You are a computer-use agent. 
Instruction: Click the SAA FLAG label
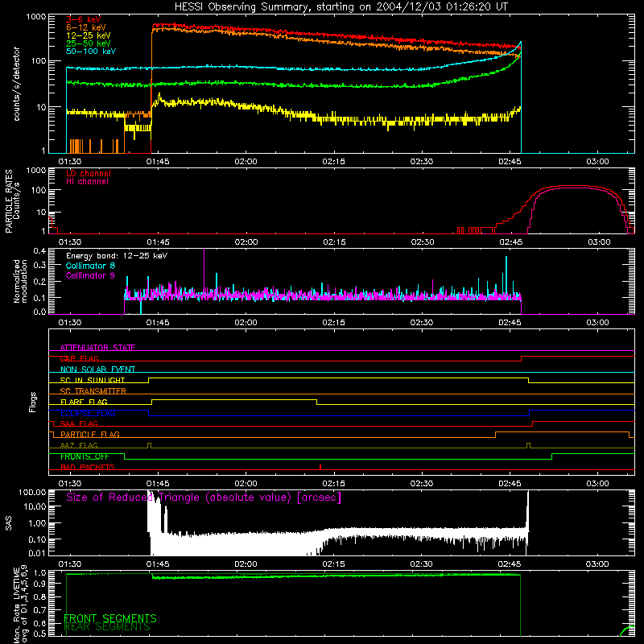[x=79, y=423]
